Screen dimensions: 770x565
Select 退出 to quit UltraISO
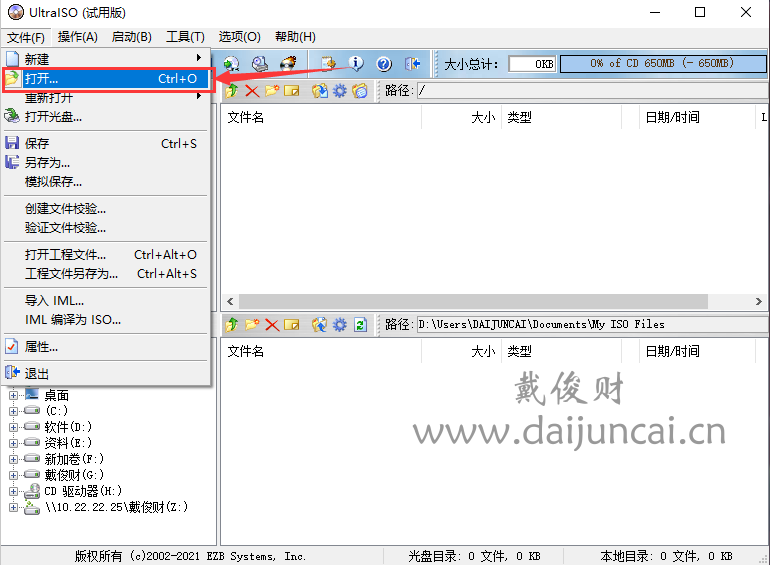[x=106, y=374]
